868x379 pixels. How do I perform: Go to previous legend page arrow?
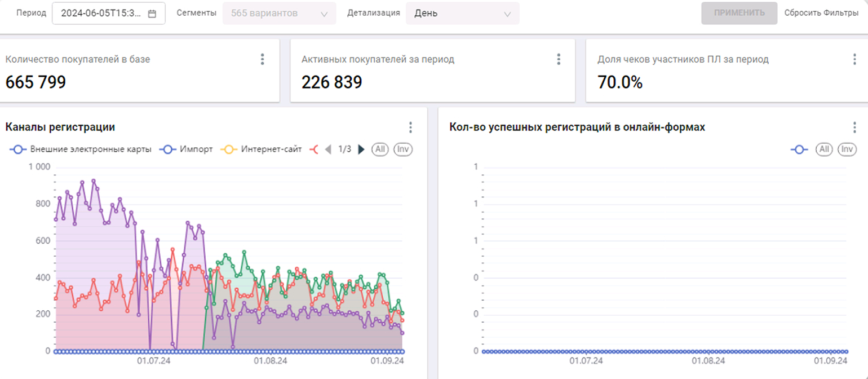tap(328, 149)
